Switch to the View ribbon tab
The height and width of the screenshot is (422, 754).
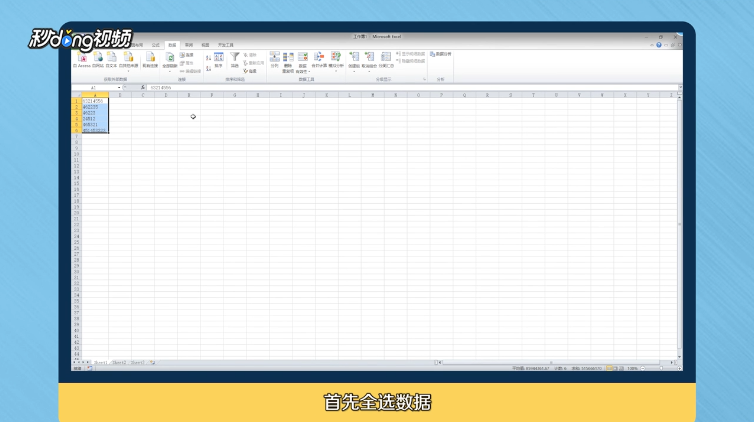tap(205, 45)
